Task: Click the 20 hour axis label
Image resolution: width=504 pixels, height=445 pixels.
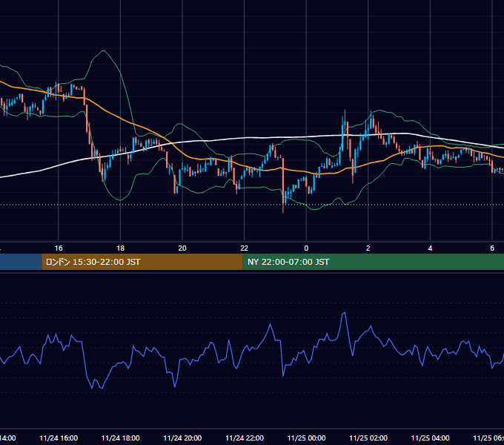Action: click(x=182, y=248)
